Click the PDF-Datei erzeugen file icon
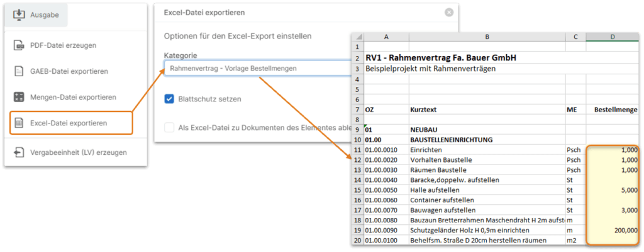The width and height of the screenshot is (644, 252). (x=19, y=45)
